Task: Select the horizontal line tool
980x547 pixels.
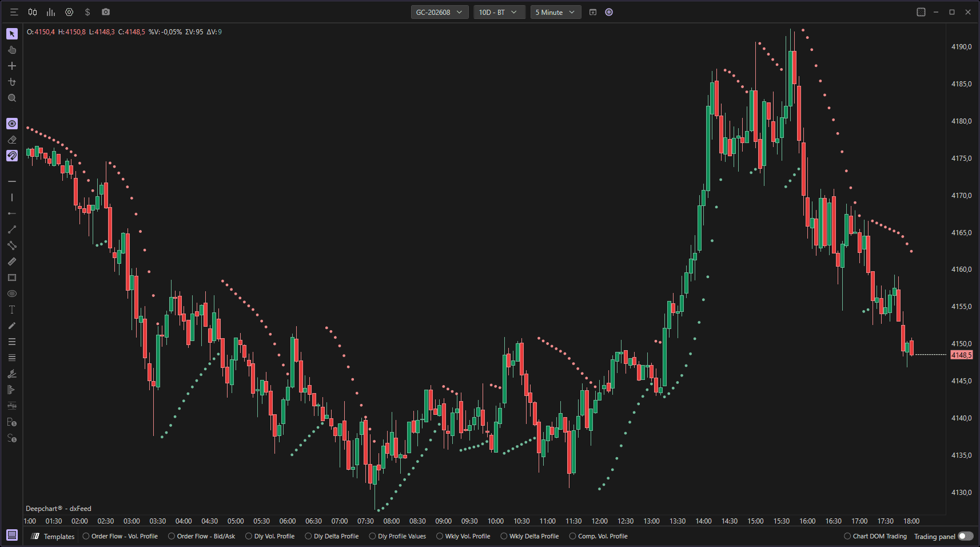Action: pos(12,181)
